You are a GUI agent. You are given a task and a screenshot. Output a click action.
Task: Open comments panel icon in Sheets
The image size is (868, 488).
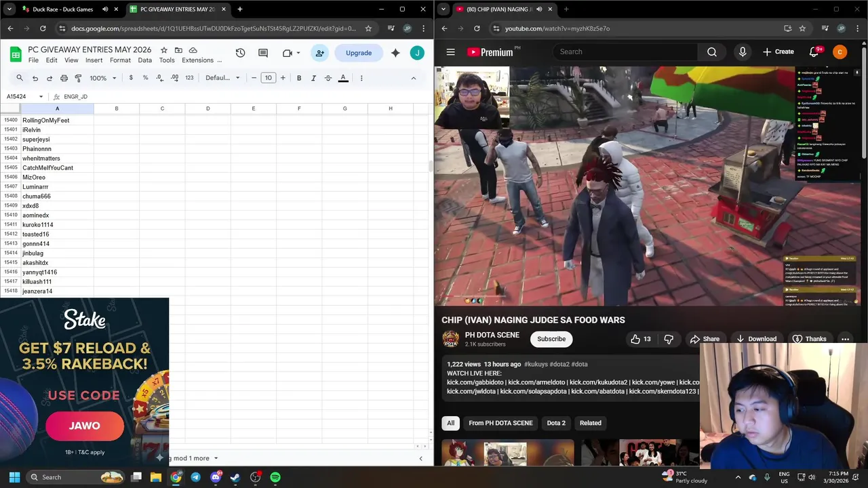262,53
